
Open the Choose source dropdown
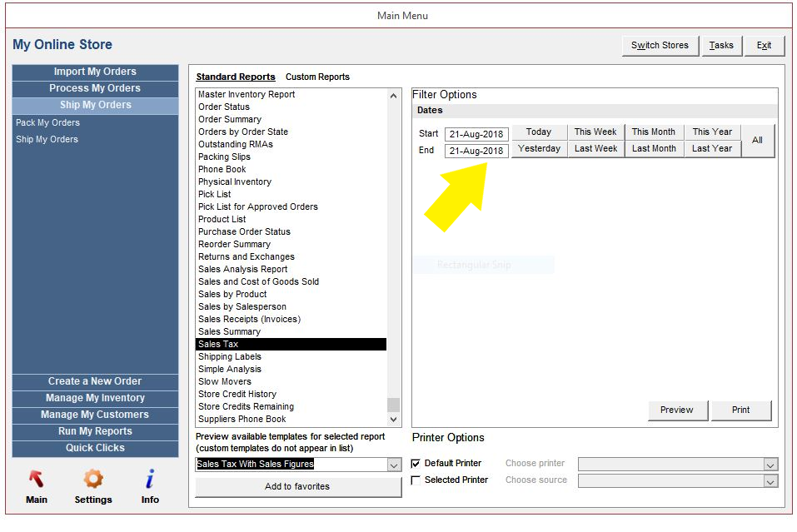coord(770,481)
